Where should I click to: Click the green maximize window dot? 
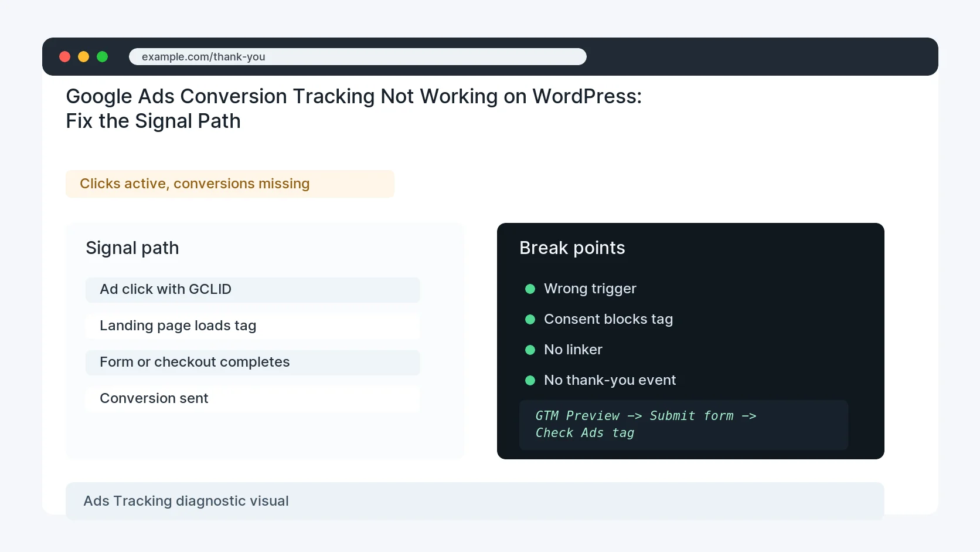click(103, 56)
